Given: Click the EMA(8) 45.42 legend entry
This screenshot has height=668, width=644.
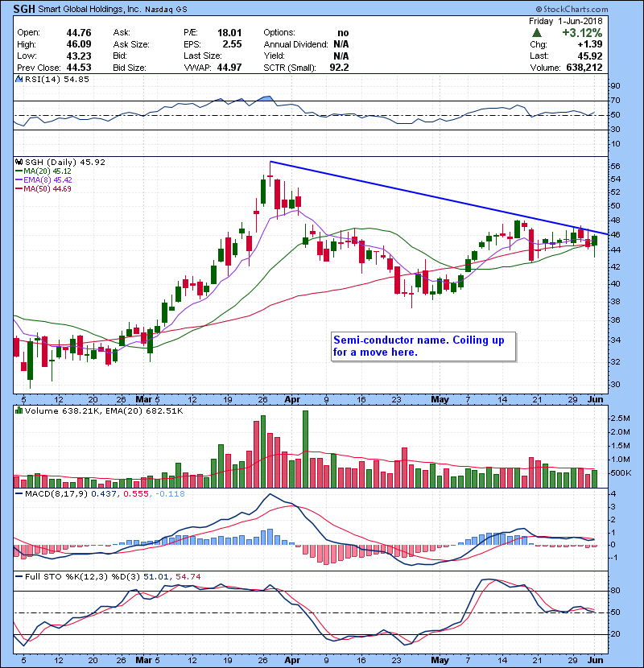Looking at the screenshot, I should [43, 179].
